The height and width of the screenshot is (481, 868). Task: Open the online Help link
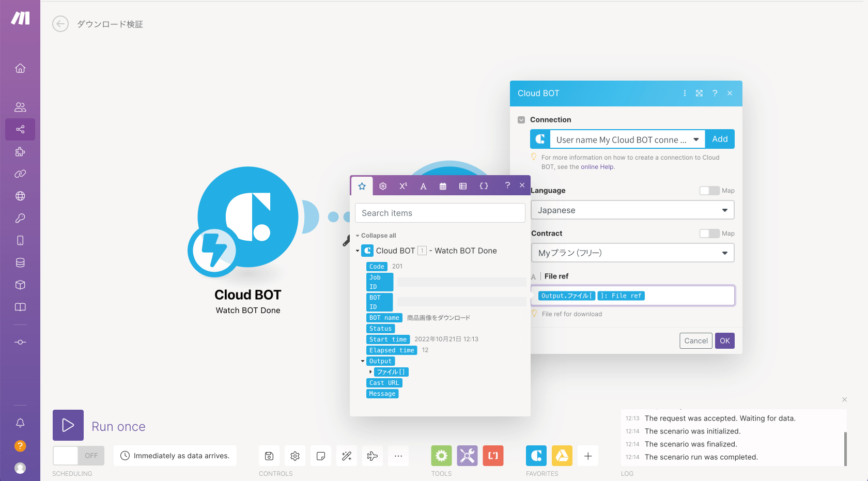(597, 167)
